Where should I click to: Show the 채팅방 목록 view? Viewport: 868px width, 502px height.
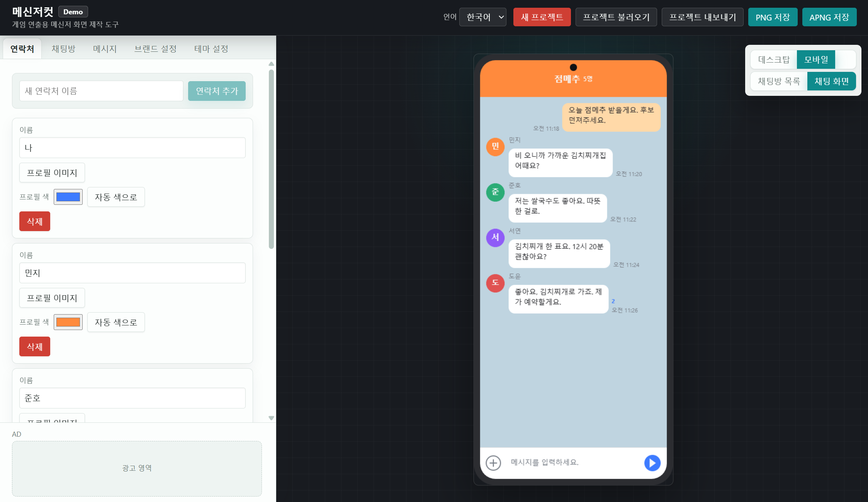779,81
